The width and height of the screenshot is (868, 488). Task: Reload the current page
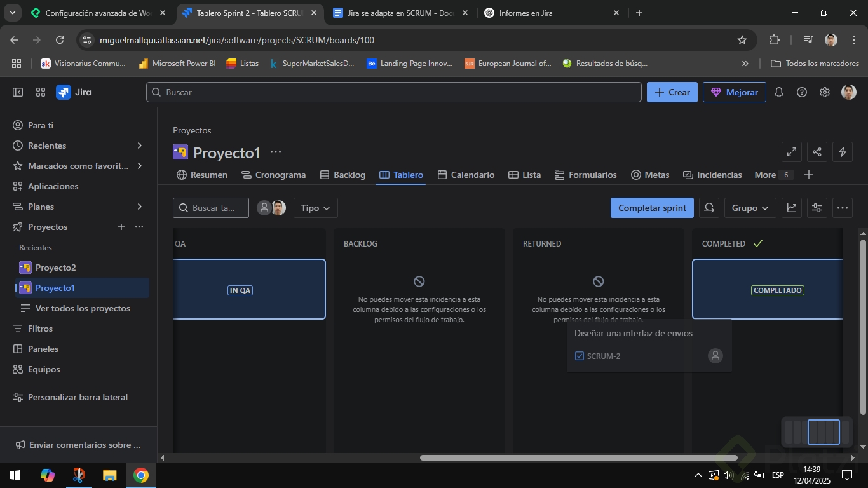tap(60, 40)
